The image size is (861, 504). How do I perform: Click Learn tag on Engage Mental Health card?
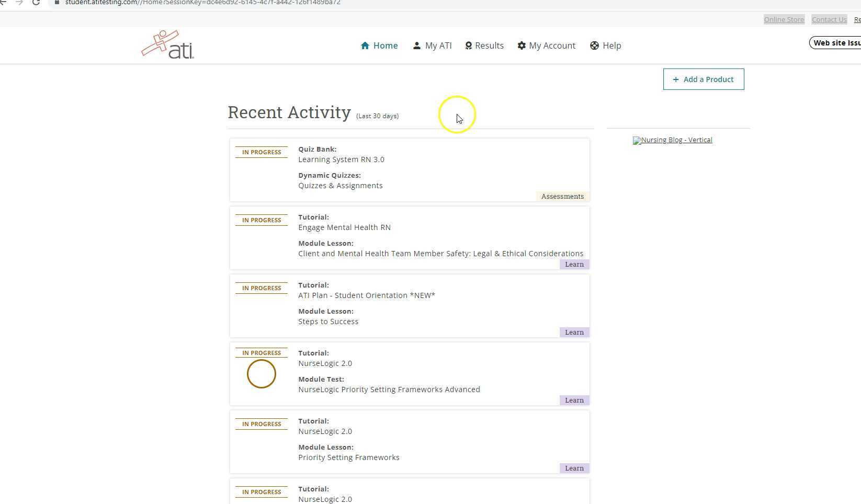click(574, 265)
